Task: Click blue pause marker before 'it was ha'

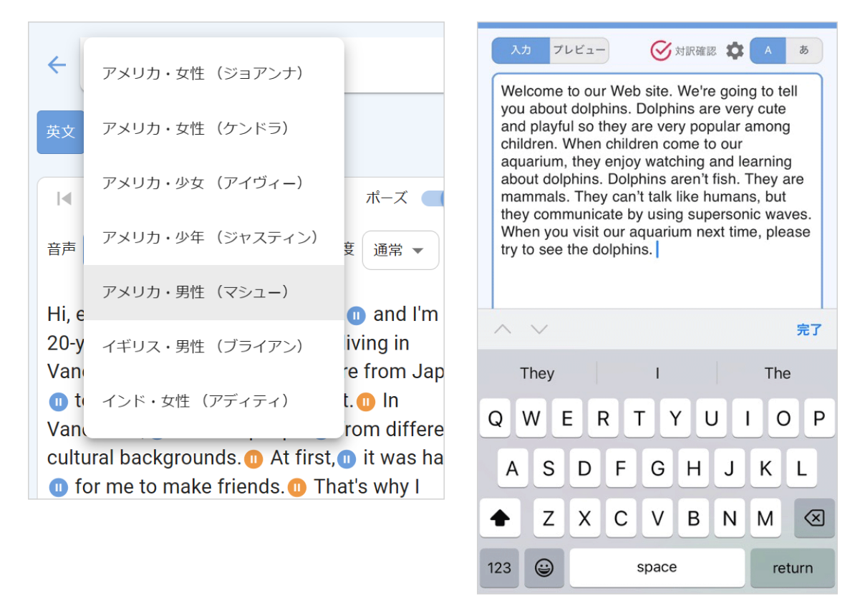Action: click(x=347, y=458)
